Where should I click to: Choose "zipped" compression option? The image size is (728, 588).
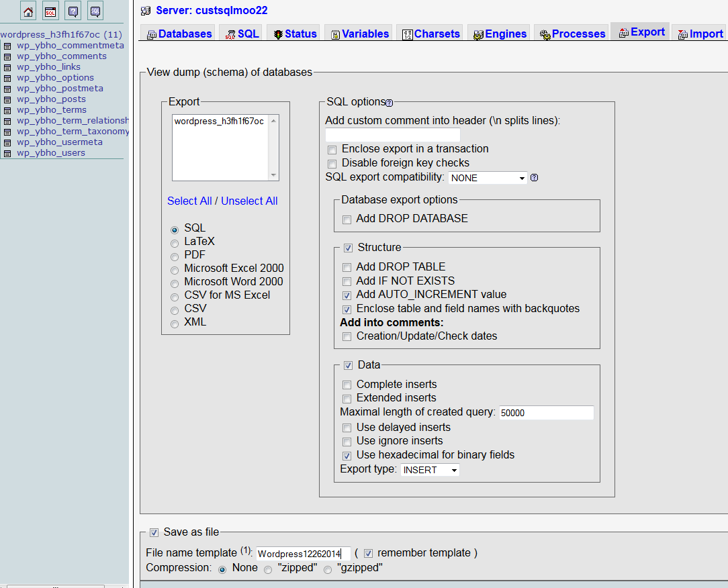(268, 569)
